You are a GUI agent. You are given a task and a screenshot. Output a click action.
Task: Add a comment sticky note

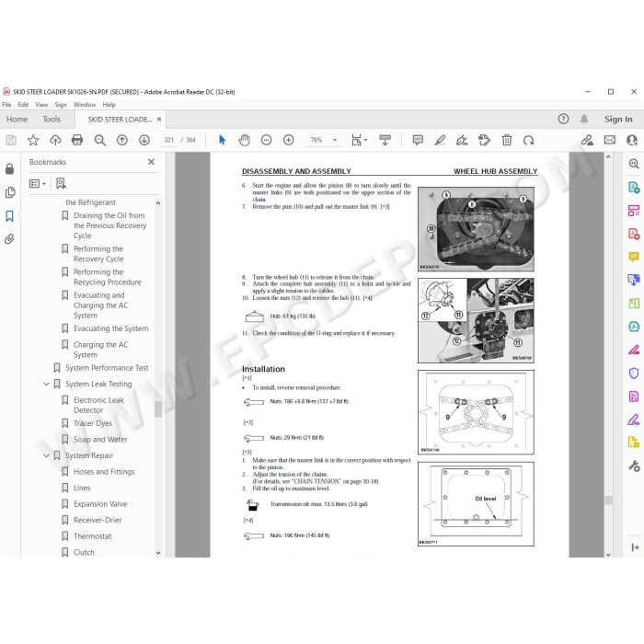pos(418,141)
